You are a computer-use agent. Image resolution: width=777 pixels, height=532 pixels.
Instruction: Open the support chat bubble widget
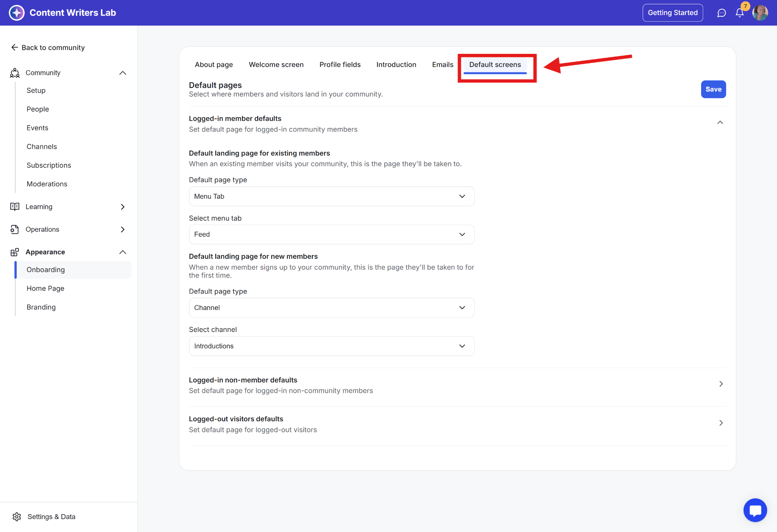(755, 510)
